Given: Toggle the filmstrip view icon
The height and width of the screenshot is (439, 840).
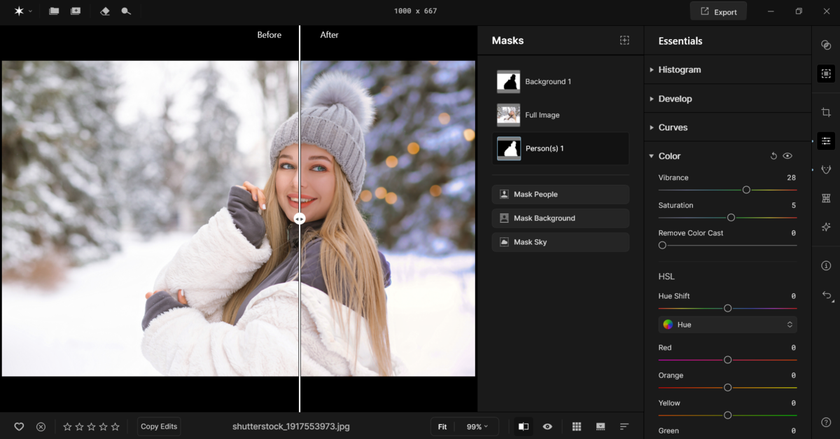Looking at the screenshot, I should pyautogui.click(x=601, y=426).
